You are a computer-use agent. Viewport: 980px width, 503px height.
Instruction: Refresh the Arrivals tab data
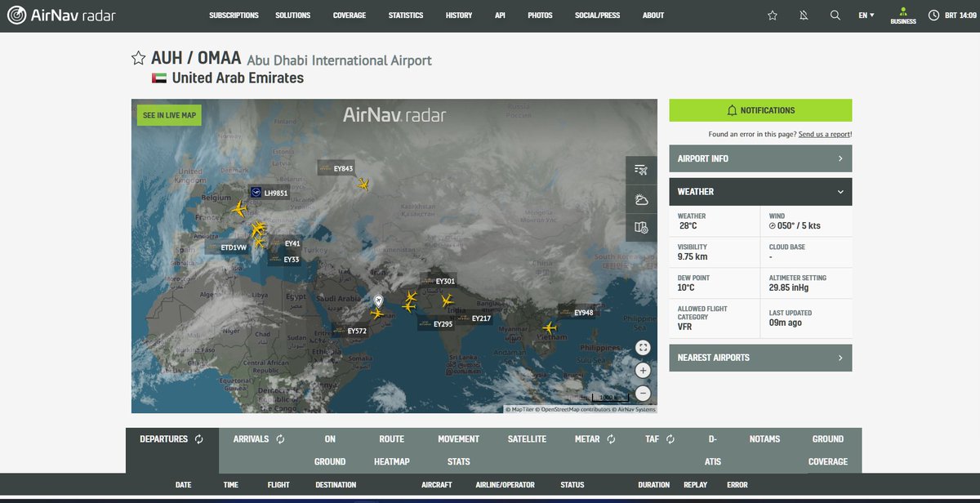pyautogui.click(x=279, y=439)
